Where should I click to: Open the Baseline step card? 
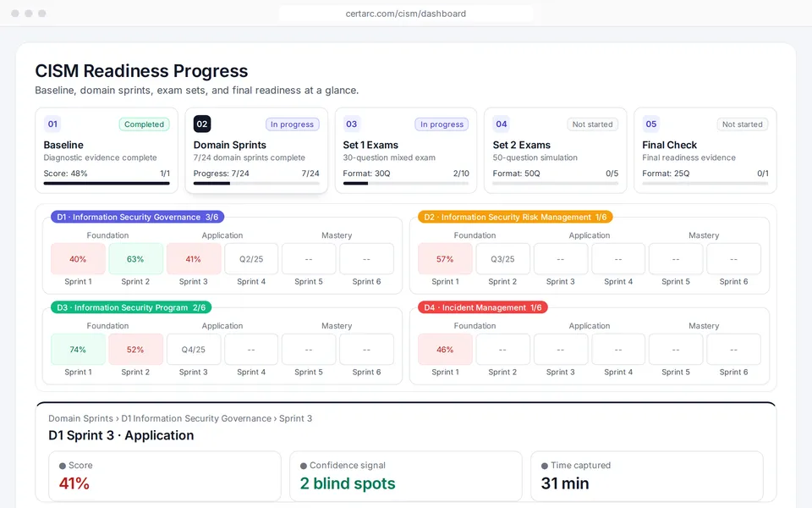pyautogui.click(x=107, y=151)
